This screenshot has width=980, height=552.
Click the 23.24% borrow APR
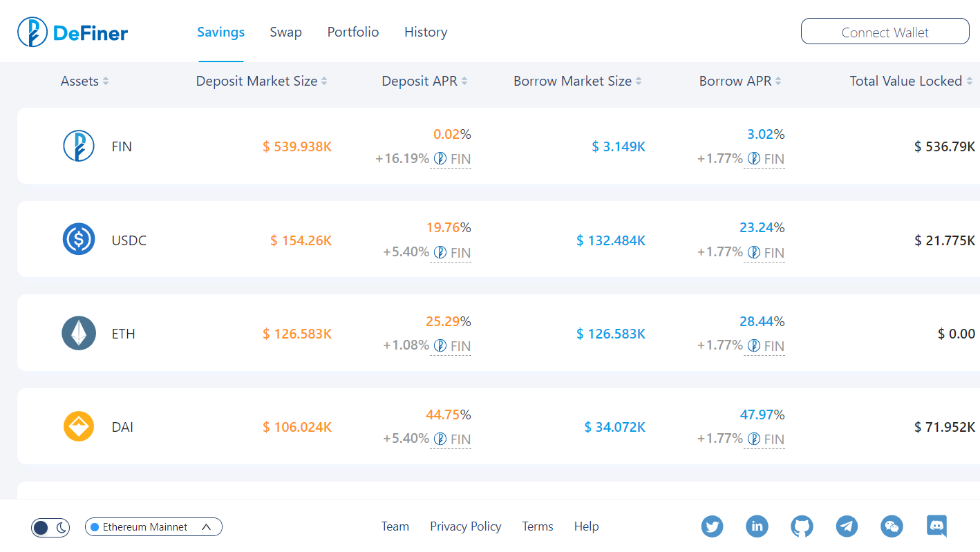pos(762,227)
